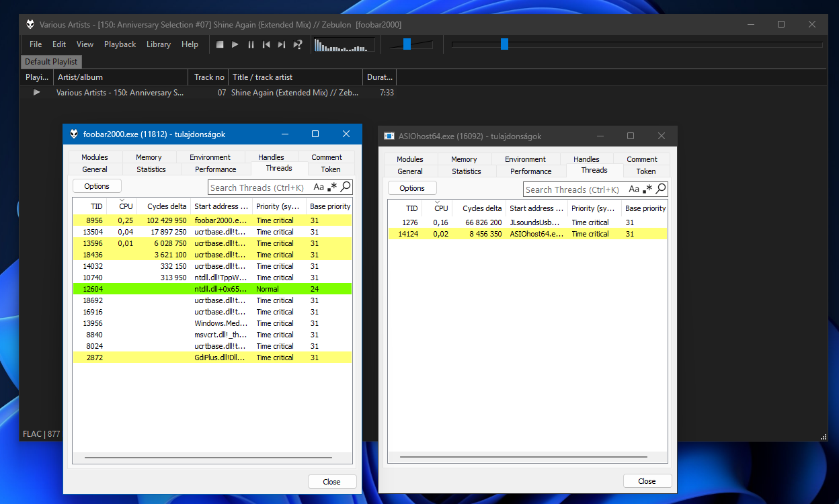Select thread 13504 row
839x504 pixels.
tap(212, 232)
